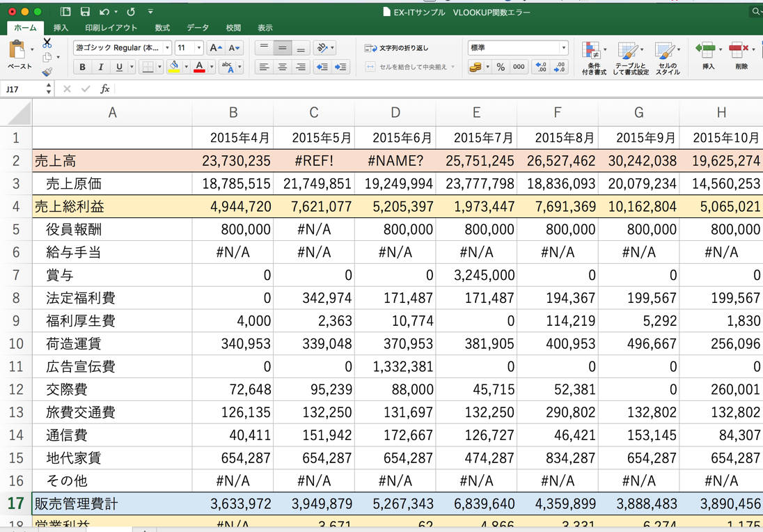Redo the action with the redo arrow
The width and height of the screenshot is (763, 532).
tap(131, 12)
